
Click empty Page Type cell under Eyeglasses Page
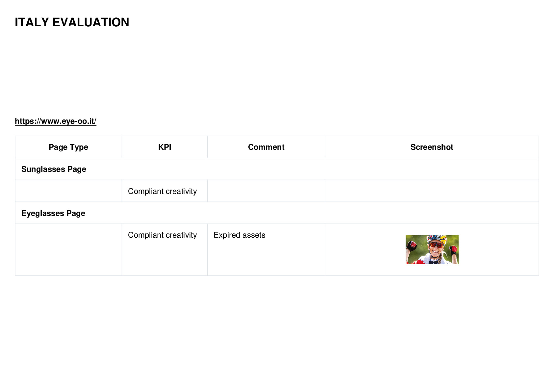click(68, 250)
